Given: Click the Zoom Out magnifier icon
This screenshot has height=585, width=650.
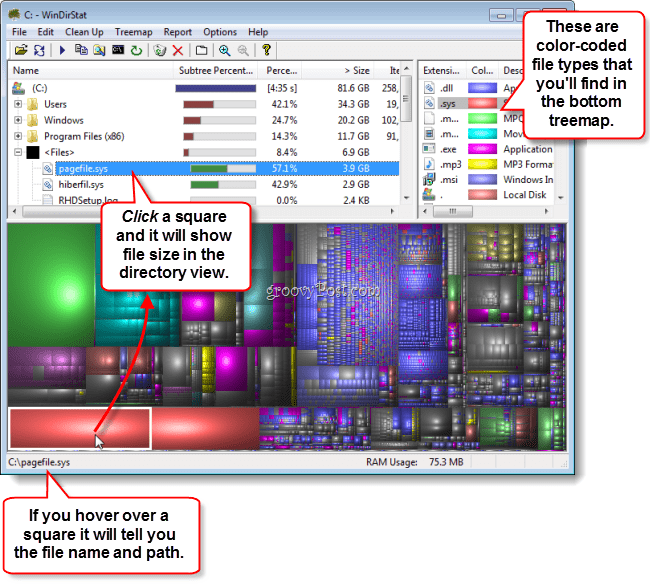Looking at the screenshot, I should [243, 51].
